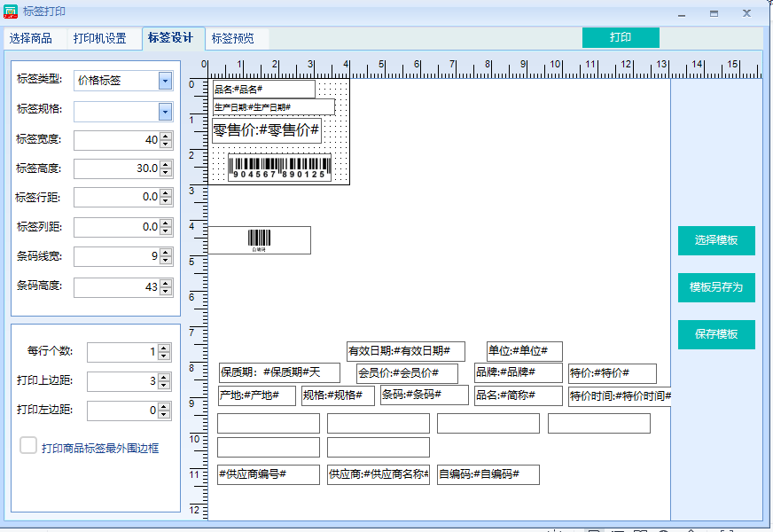
Task: Decrease 标签高度 with down spinner arrow
Action: tap(166, 172)
